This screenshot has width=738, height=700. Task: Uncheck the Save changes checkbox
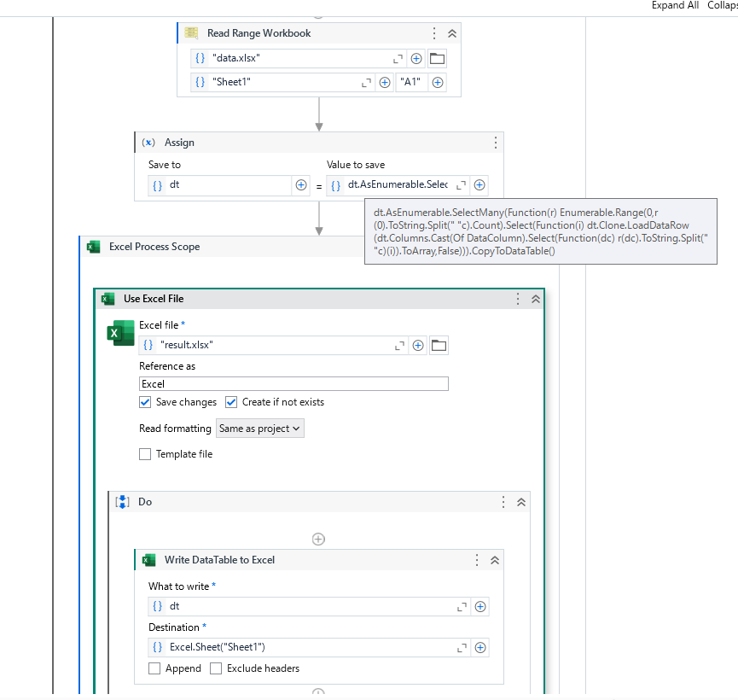[146, 402]
